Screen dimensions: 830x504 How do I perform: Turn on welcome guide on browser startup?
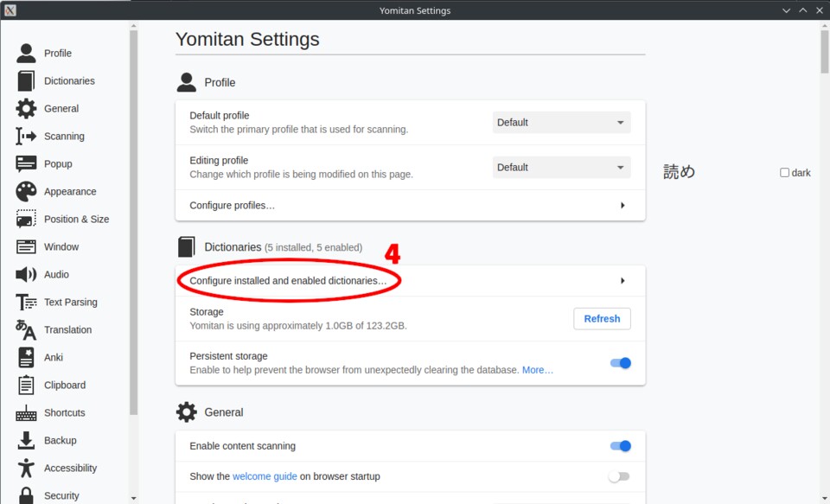click(618, 476)
